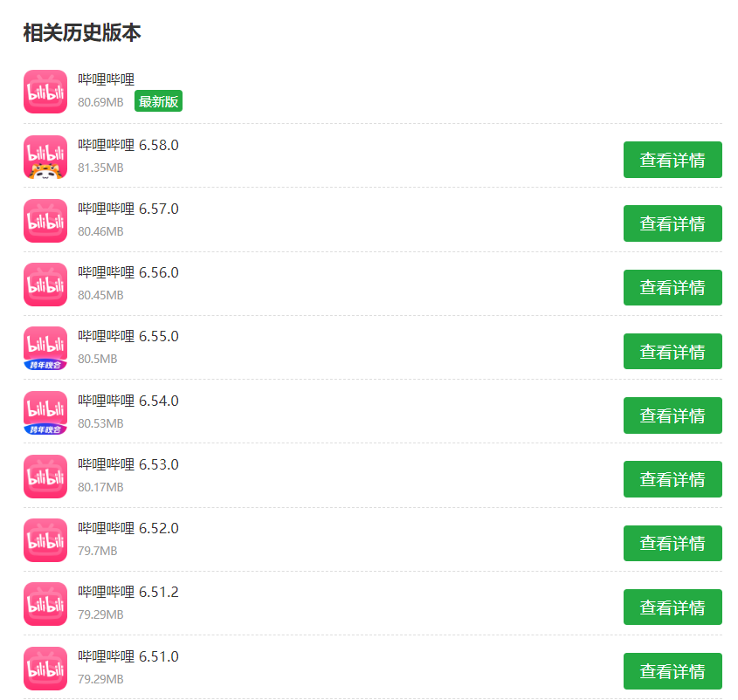Image resolution: width=738 pixels, height=700 pixels.
Task: Open the 哔哩哔哩 6.56.0 title link
Action: point(128,272)
